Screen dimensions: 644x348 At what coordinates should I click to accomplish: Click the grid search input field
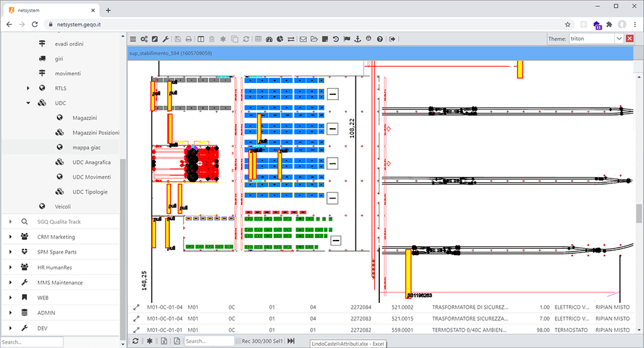(x=209, y=341)
